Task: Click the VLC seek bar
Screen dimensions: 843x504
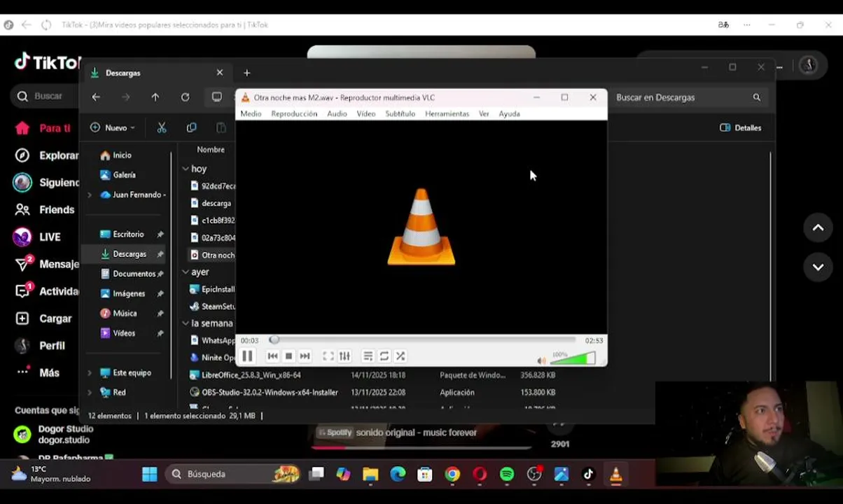Action: pos(423,340)
